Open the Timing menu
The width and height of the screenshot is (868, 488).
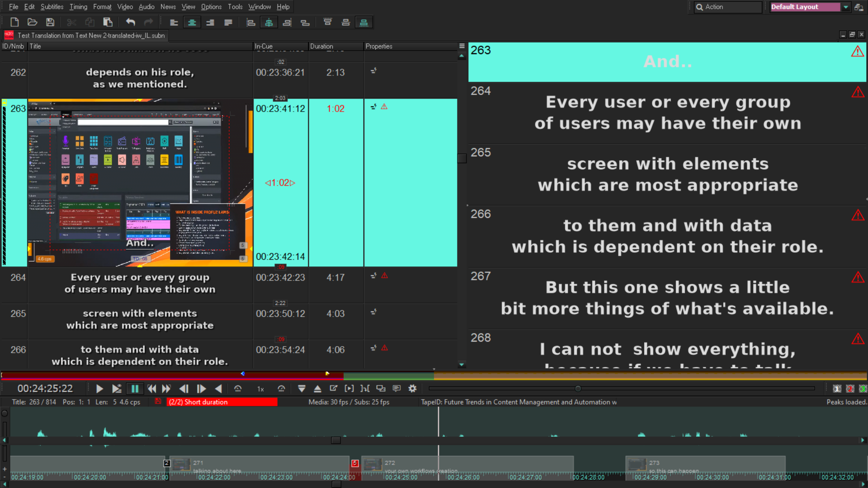[78, 7]
